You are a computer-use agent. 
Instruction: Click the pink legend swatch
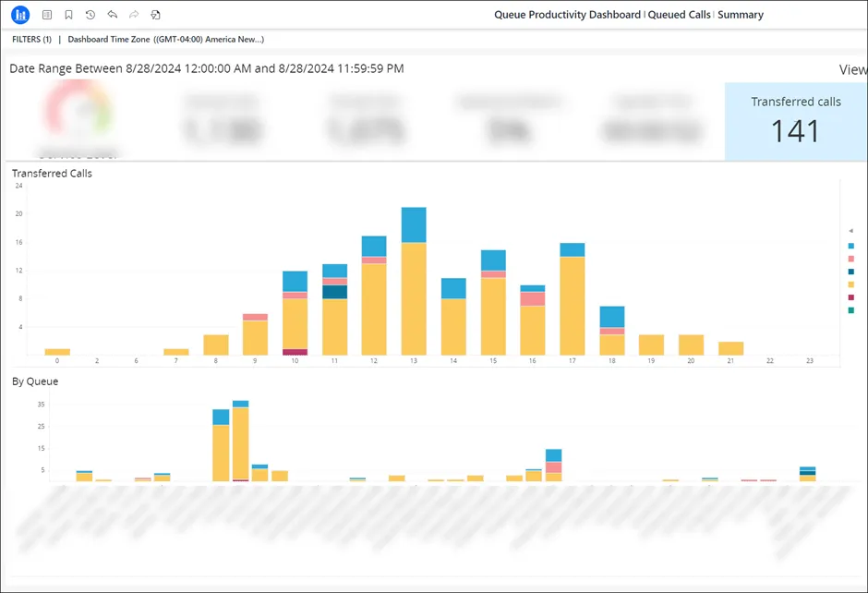click(x=850, y=259)
